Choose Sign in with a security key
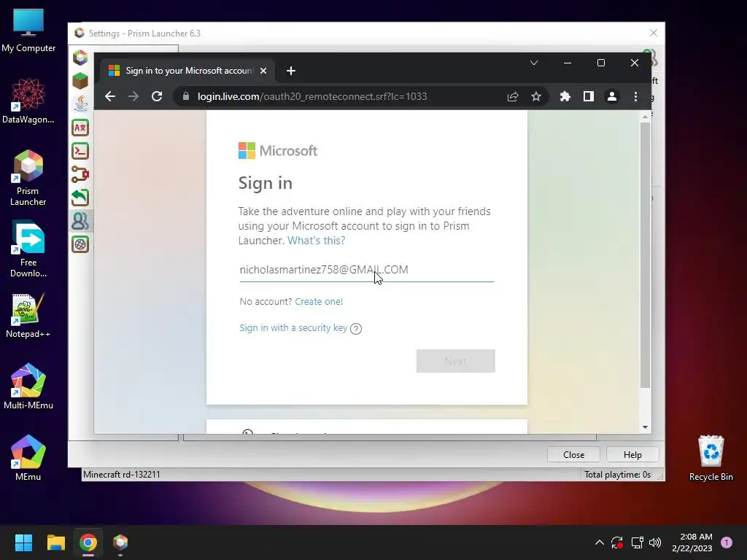This screenshot has width=747, height=560. click(x=293, y=328)
